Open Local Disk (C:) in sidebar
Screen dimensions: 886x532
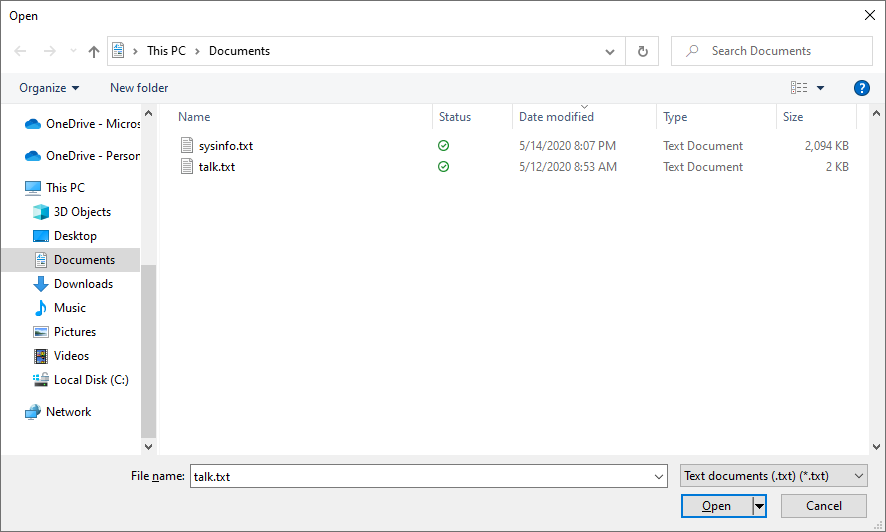pyautogui.click(x=90, y=380)
